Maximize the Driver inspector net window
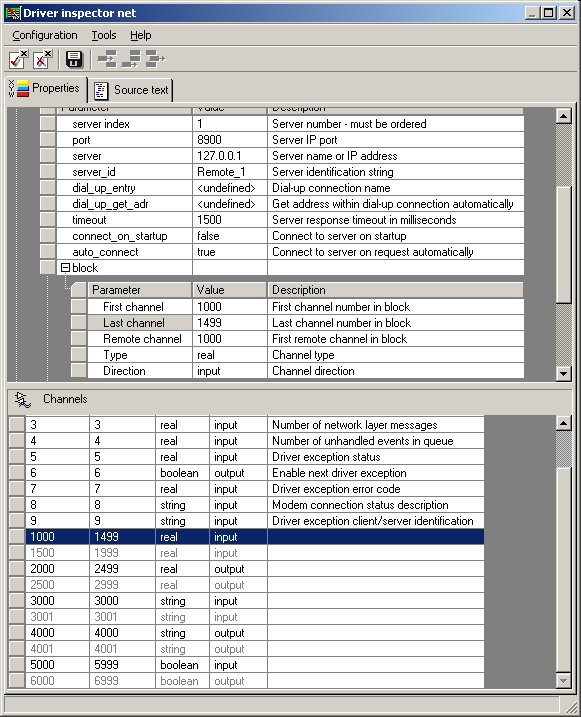 pos(549,13)
